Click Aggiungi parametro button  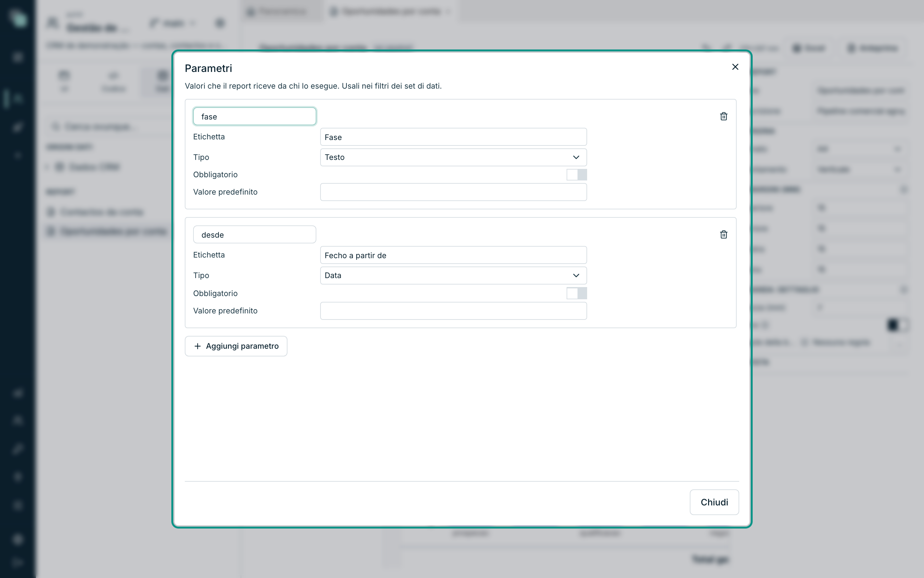tap(236, 346)
